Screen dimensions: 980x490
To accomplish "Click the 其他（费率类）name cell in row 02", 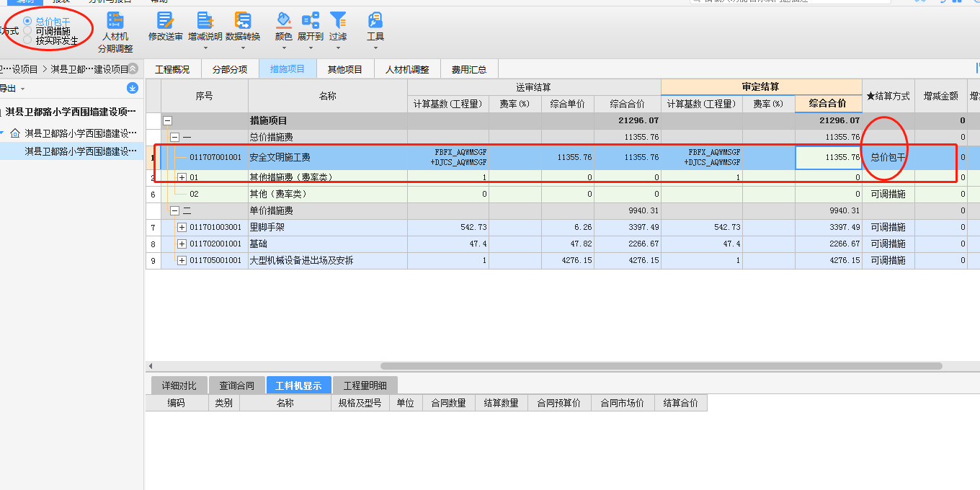I will click(328, 194).
